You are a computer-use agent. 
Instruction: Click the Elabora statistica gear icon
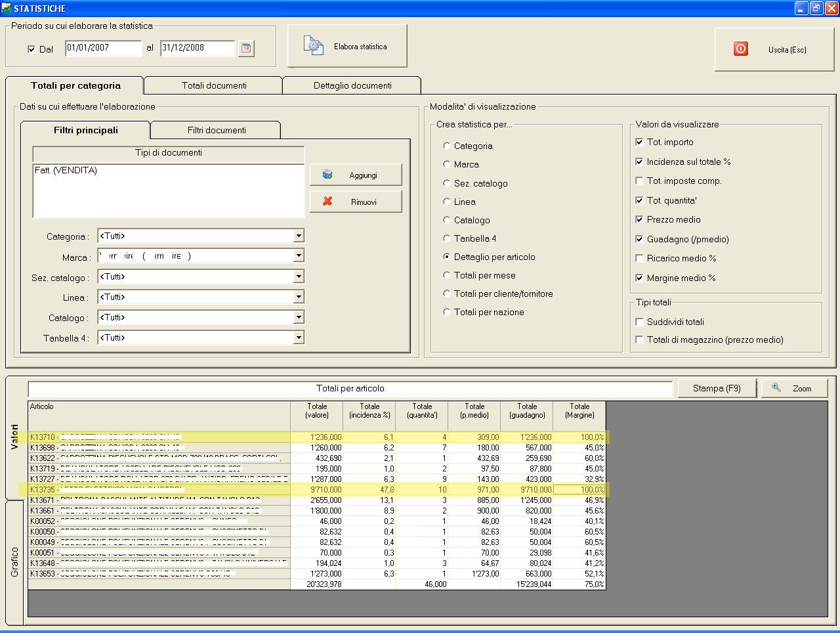coord(313,45)
